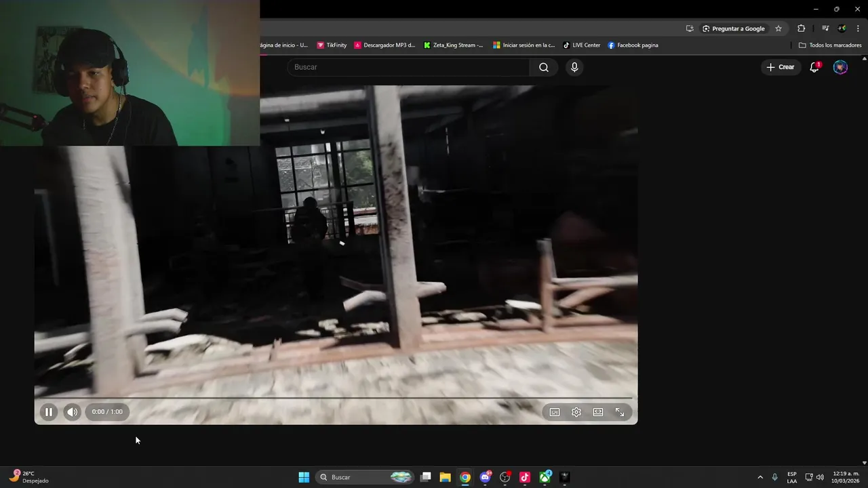Open the black app icon after Xbox
The width and height of the screenshot is (868, 488).
pyautogui.click(x=565, y=477)
